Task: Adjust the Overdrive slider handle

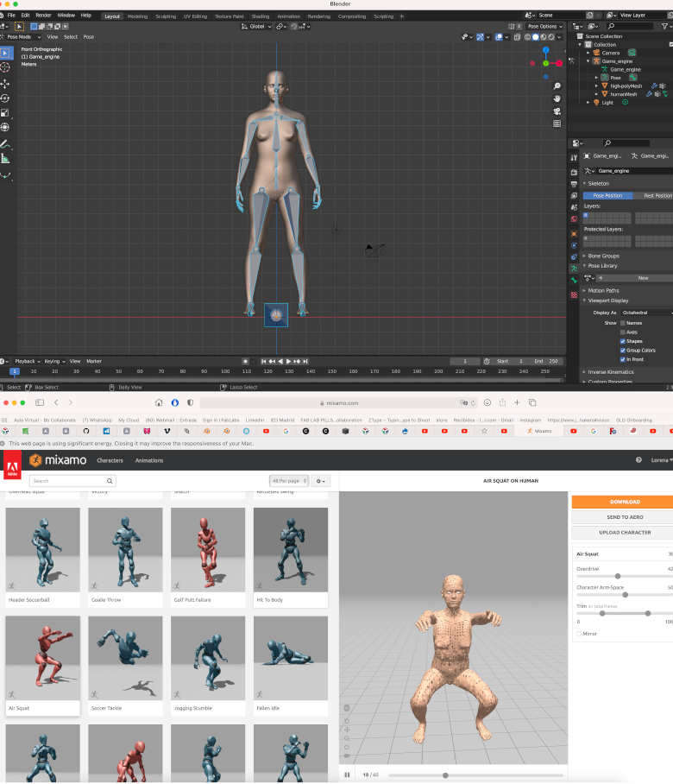Action: tap(618, 577)
